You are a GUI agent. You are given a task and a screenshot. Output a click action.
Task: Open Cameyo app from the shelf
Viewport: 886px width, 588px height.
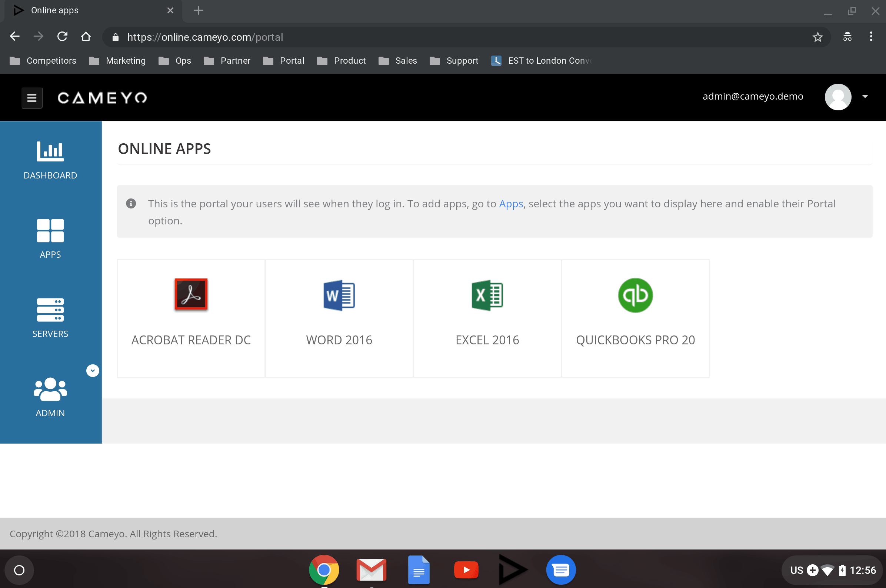513,570
